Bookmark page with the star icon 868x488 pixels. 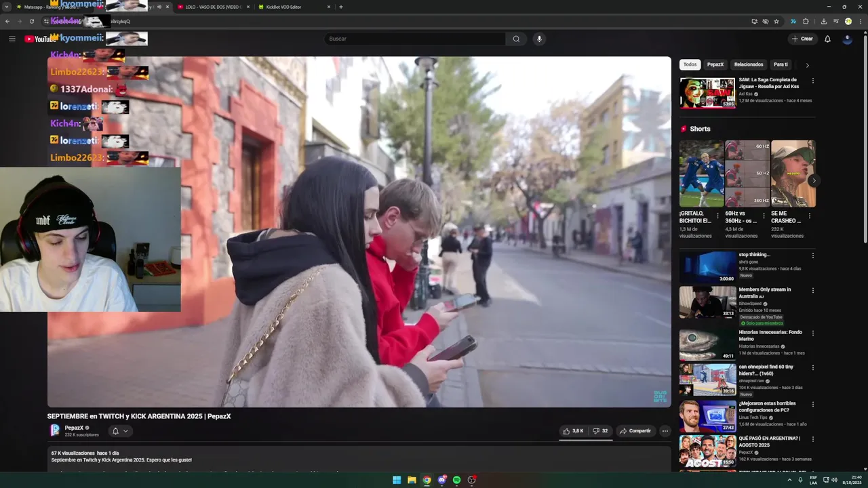coord(776,21)
